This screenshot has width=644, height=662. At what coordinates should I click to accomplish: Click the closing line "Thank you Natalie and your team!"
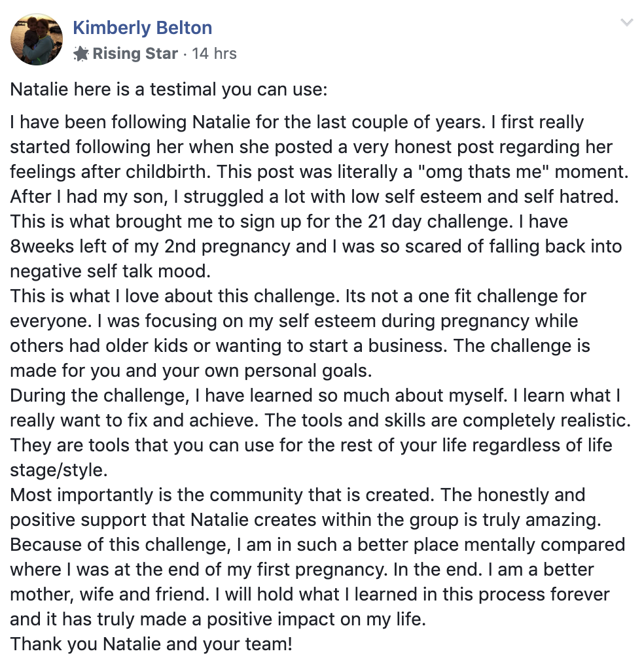(151, 645)
